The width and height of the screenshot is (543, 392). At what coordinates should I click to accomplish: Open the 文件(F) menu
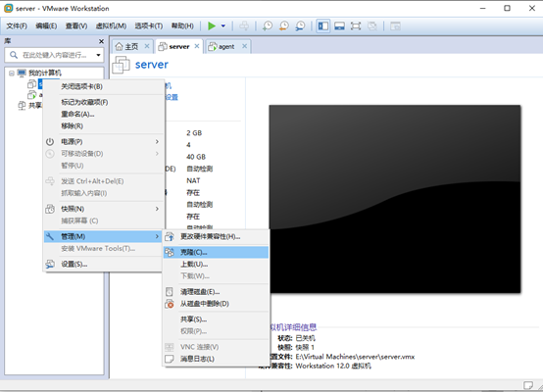17,26
